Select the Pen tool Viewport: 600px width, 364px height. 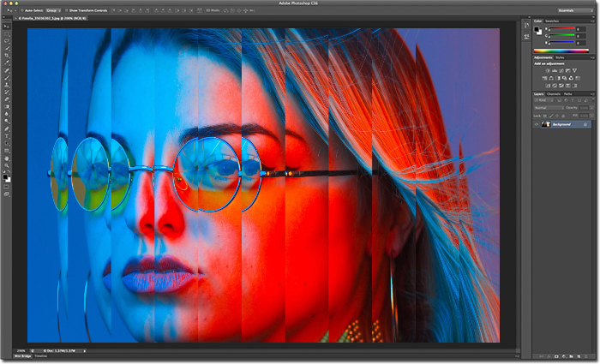(7, 128)
